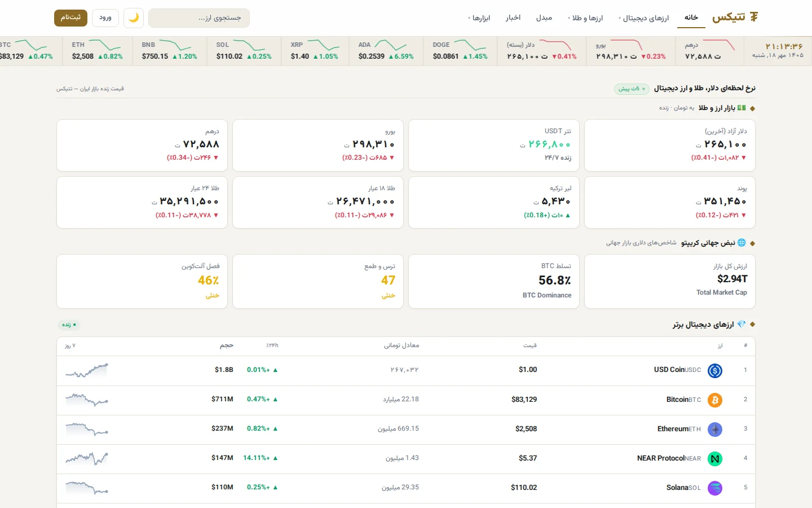Image resolution: width=812 pixels, height=508 pixels.
Task: Open the مبدل converter page
Action: click(x=544, y=18)
